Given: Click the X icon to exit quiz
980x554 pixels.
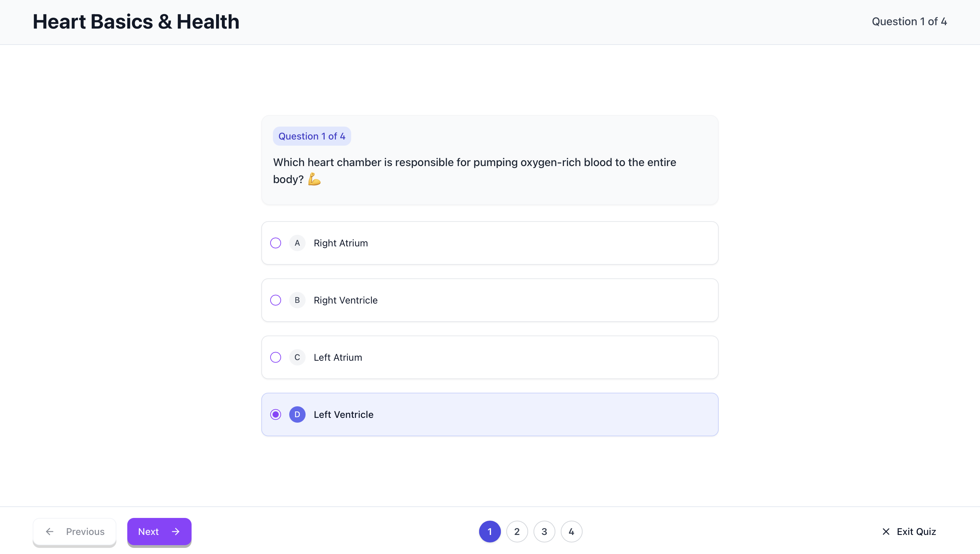Looking at the screenshot, I should click(x=885, y=532).
